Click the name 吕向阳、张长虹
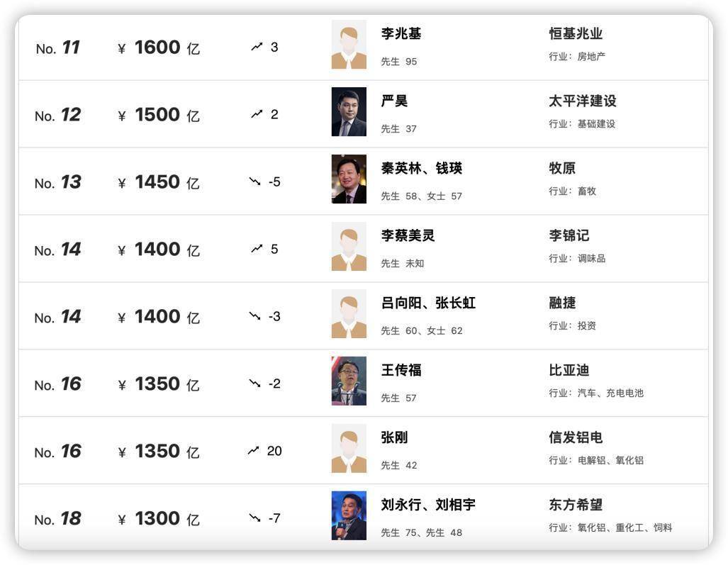 (x=428, y=303)
